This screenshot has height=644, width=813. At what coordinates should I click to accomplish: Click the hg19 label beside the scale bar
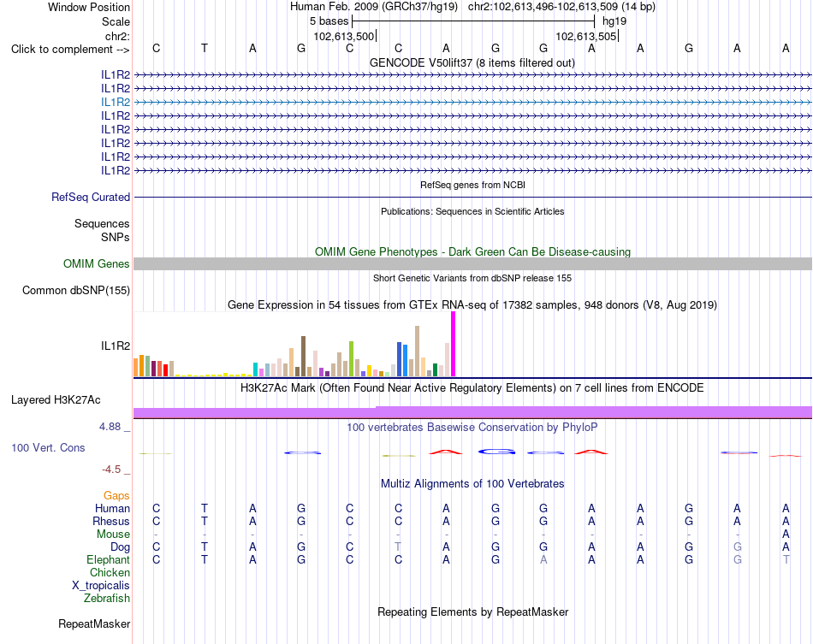(614, 21)
